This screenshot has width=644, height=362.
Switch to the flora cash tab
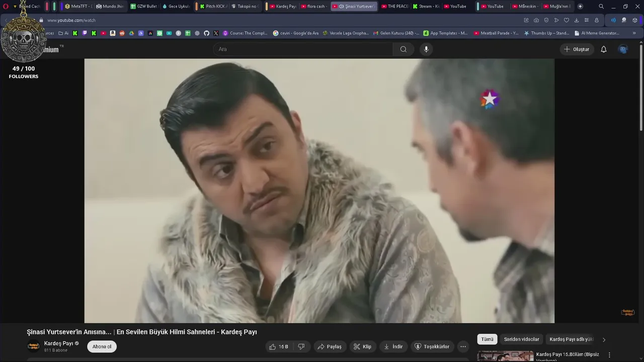[x=314, y=7]
